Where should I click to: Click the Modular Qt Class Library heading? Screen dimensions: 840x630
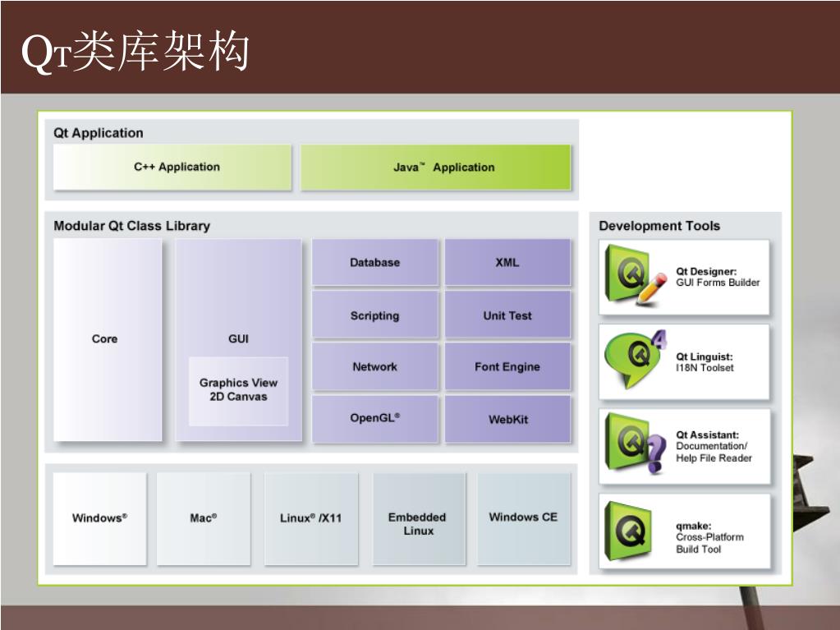coord(131,226)
